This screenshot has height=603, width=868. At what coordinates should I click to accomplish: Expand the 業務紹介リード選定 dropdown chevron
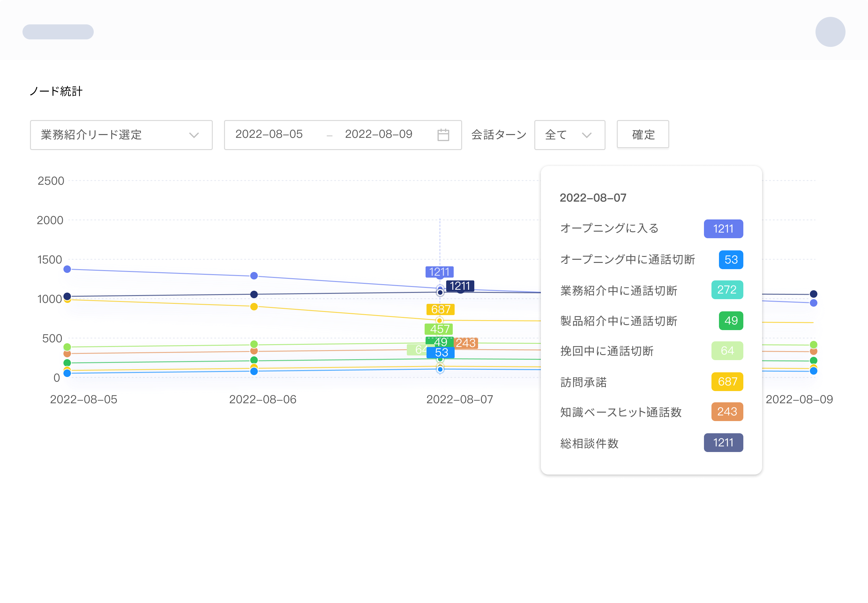coord(194,135)
